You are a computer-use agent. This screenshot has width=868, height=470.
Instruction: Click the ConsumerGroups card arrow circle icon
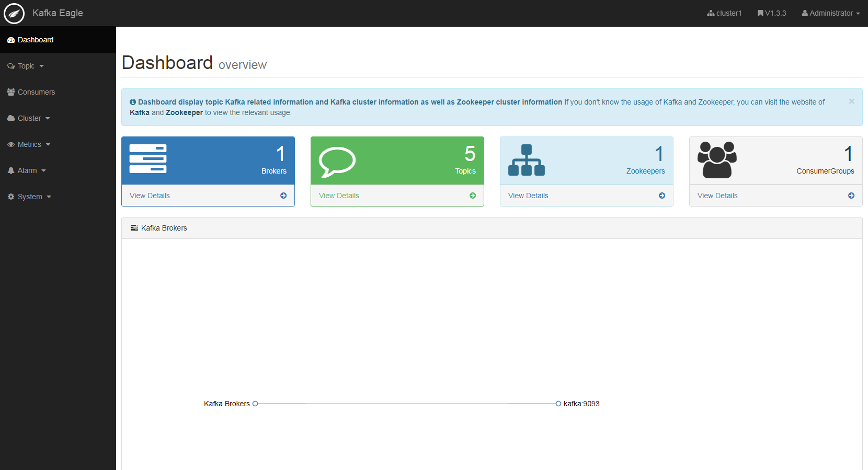coord(851,196)
